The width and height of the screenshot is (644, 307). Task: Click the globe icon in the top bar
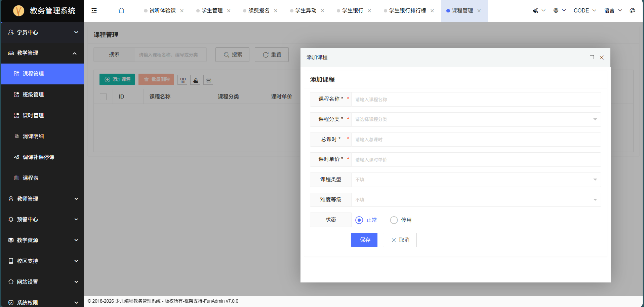pos(556,10)
